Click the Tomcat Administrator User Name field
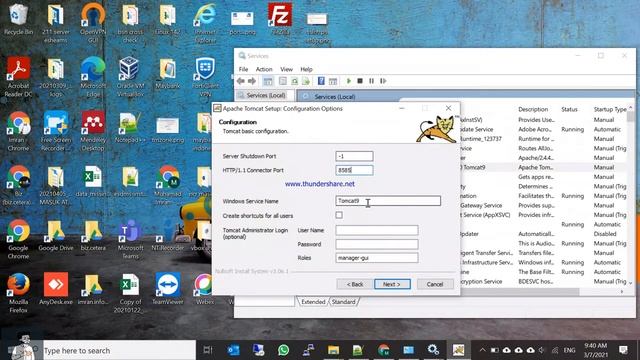Viewport: 640px width, 360px height. pyautogui.click(x=377, y=230)
